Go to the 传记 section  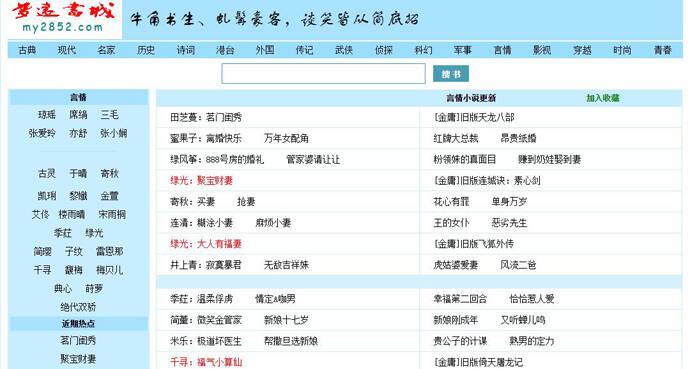point(305,50)
